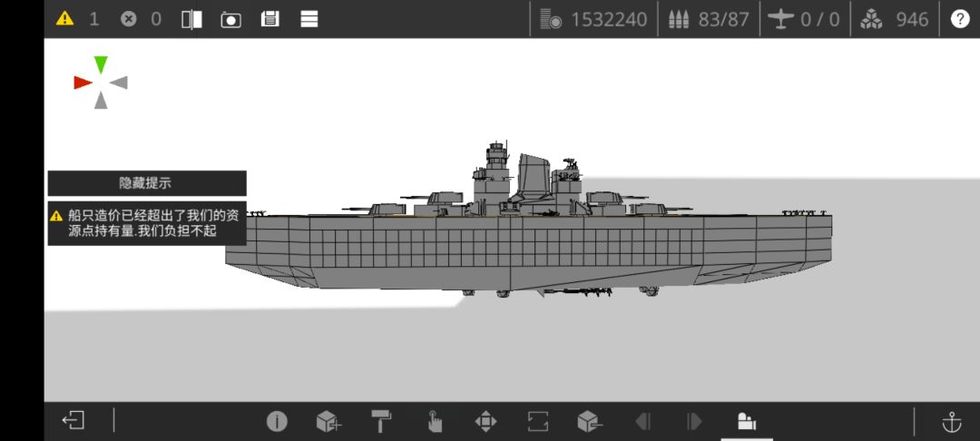Toggle the mirror symmetry icon in top bar
This screenshot has height=441, width=980.
click(x=191, y=19)
